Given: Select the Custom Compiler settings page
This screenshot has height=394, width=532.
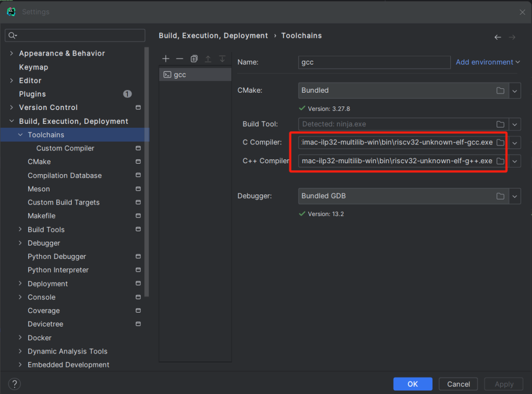Looking at the screenshot, I should click(65, 148).
